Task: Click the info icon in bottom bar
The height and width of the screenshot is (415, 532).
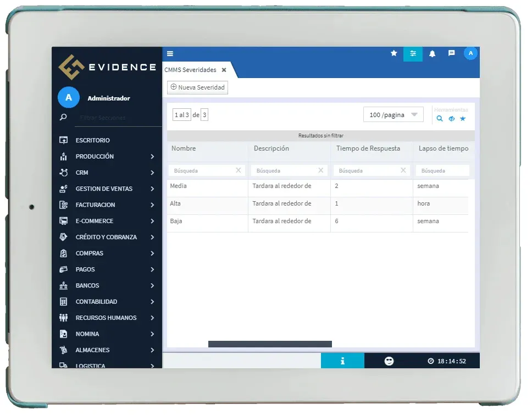Action: pos(342,361)
